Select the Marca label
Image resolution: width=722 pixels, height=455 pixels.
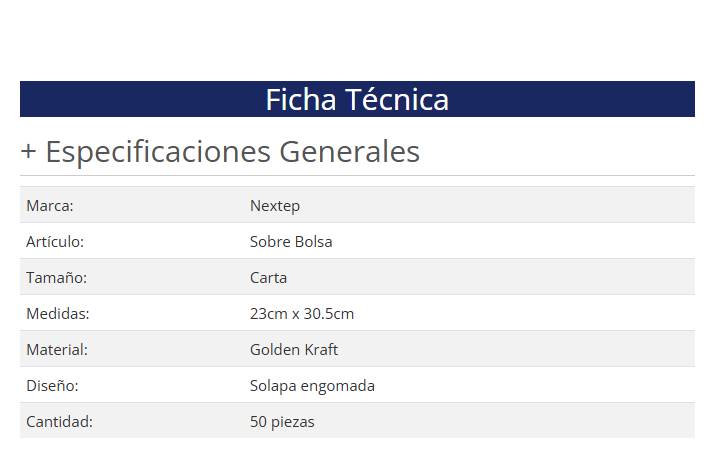click(50, 206)
